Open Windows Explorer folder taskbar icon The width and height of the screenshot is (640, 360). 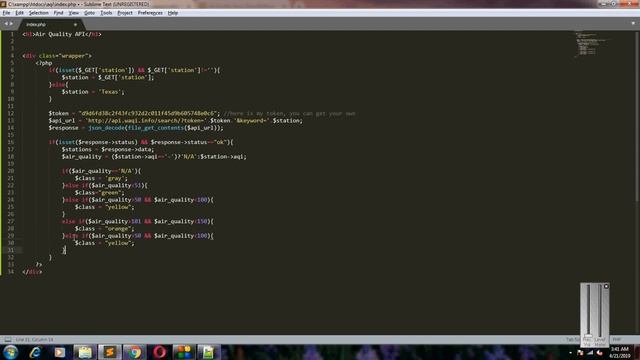[84, 352]
